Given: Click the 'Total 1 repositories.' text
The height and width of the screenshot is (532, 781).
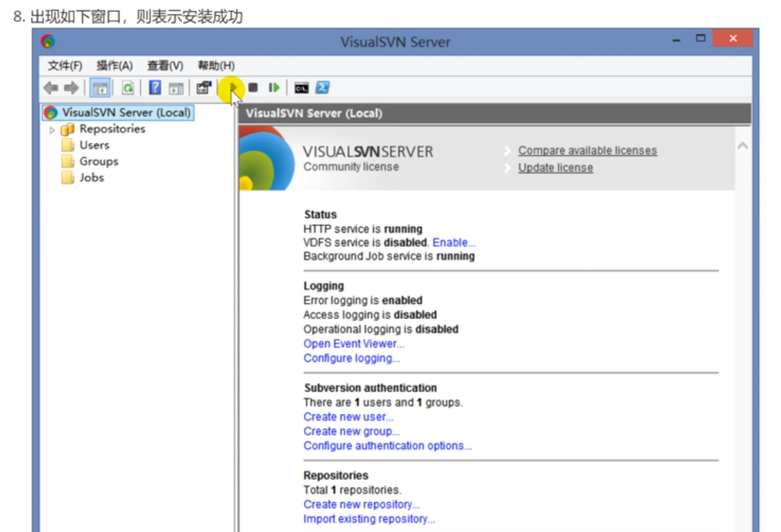Looking at the screenshot, I should 352,490.
